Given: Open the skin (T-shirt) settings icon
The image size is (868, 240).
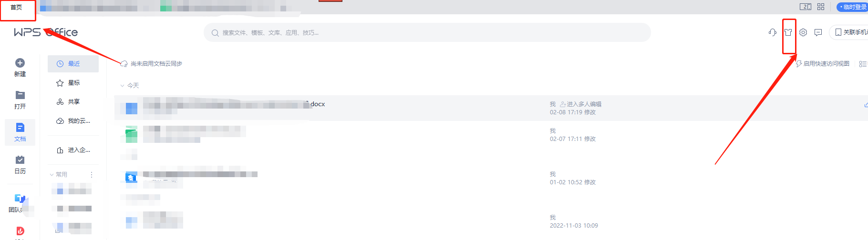Looking at the screenshot, I should click(788, 32).
